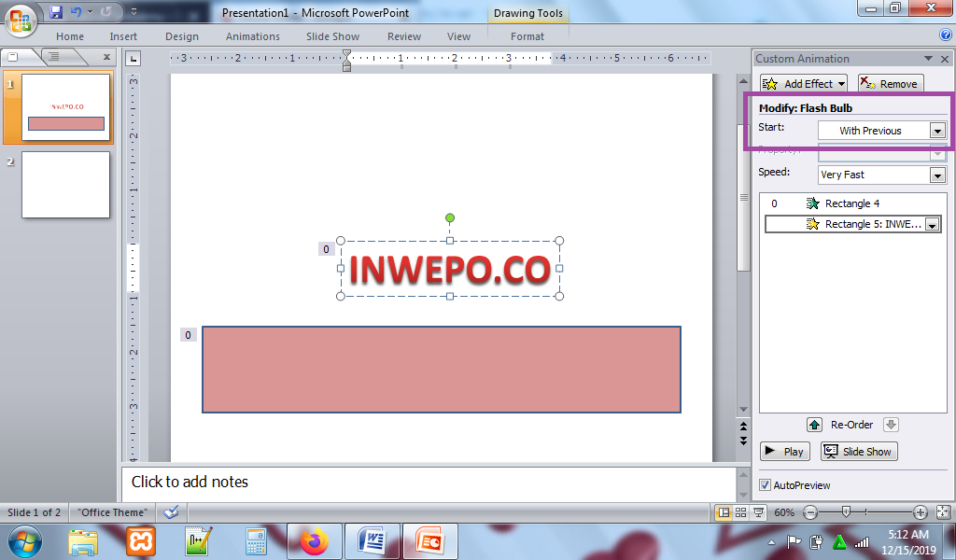Play the animation preview
Image resolution: width=956 pixels, height=560 pixels.
point(785,452)
